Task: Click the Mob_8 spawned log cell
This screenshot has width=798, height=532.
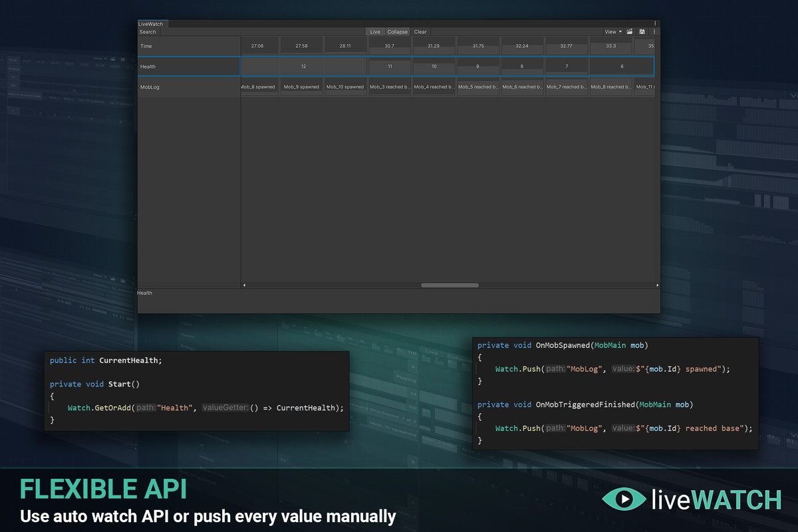Action: tap(259, 87)
